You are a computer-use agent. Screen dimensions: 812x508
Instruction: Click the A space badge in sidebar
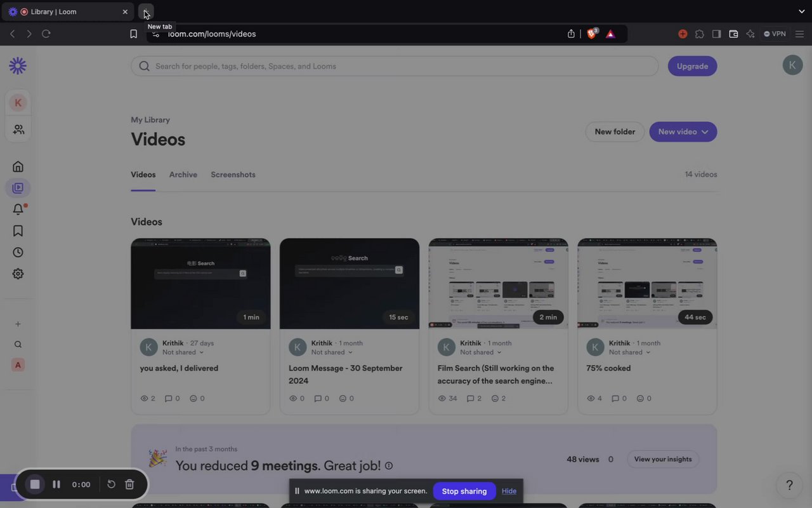point(18,364)
